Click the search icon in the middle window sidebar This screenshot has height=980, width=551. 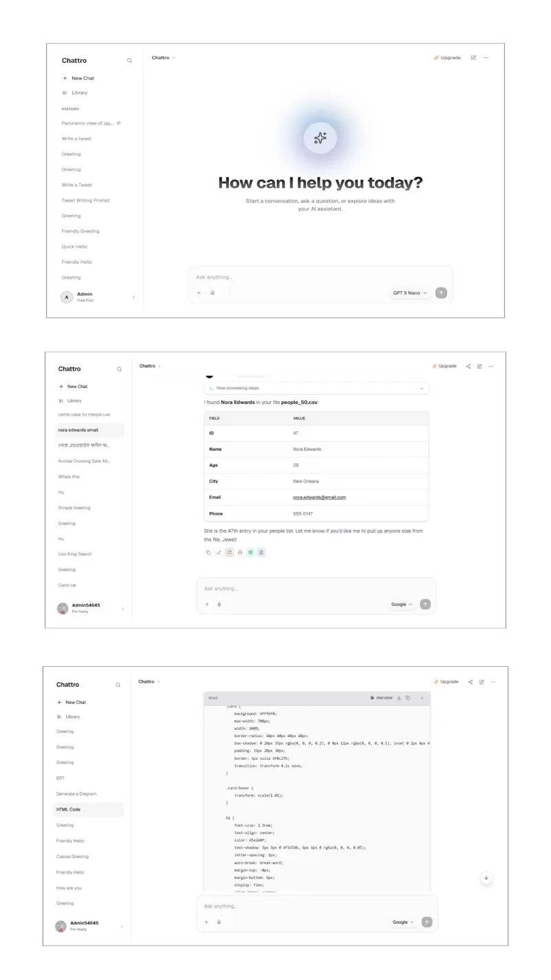tap(119, 369)
